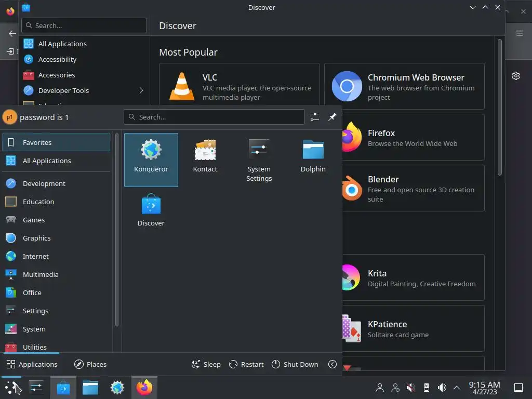Open the Multimedia category

click(56, 274)
